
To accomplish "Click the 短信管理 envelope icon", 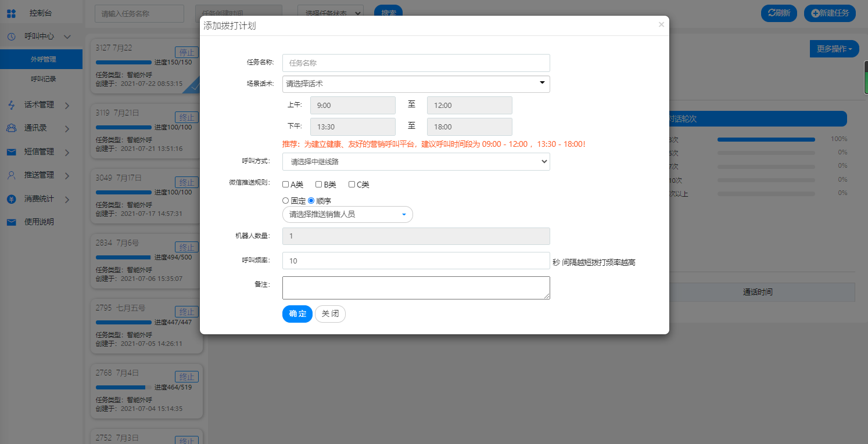I will 11,152.
